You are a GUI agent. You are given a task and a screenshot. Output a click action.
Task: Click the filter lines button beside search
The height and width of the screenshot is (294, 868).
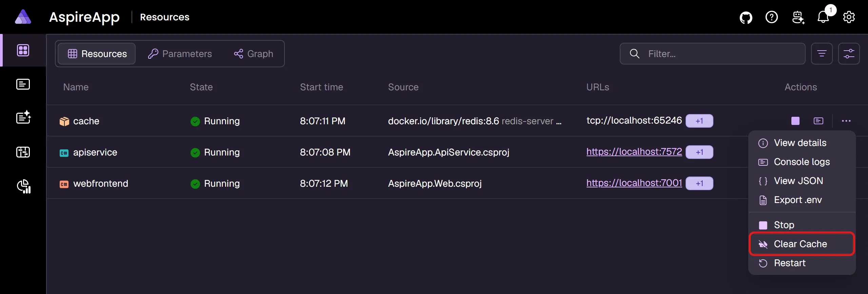point(822,54)
